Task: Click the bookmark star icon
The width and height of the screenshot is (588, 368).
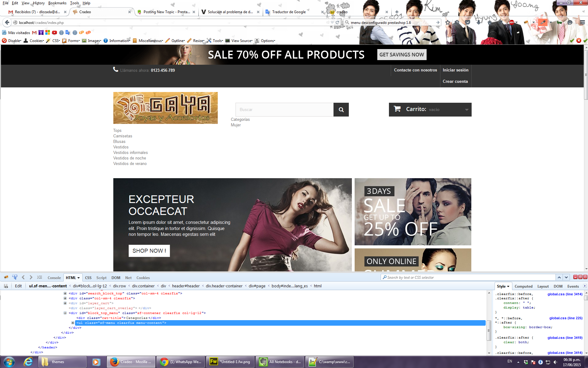Action: tap(448, 22)
